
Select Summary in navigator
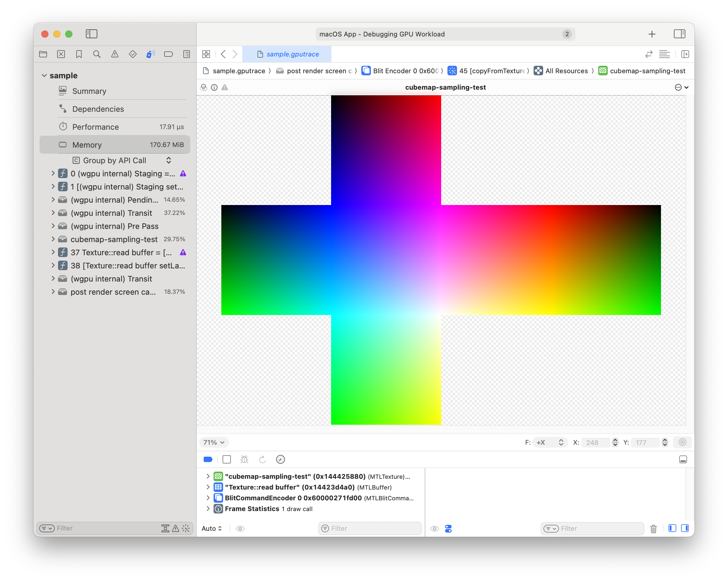coord(115,91)
